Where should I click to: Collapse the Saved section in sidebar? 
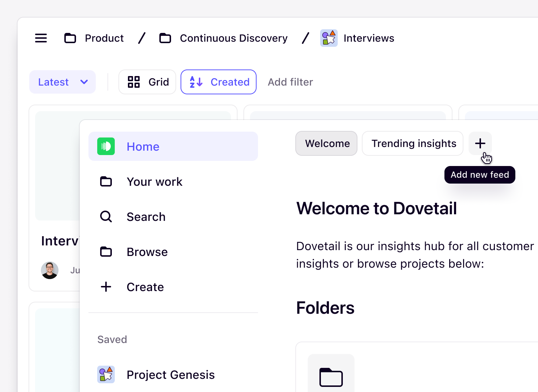click(x=112, y=339)
